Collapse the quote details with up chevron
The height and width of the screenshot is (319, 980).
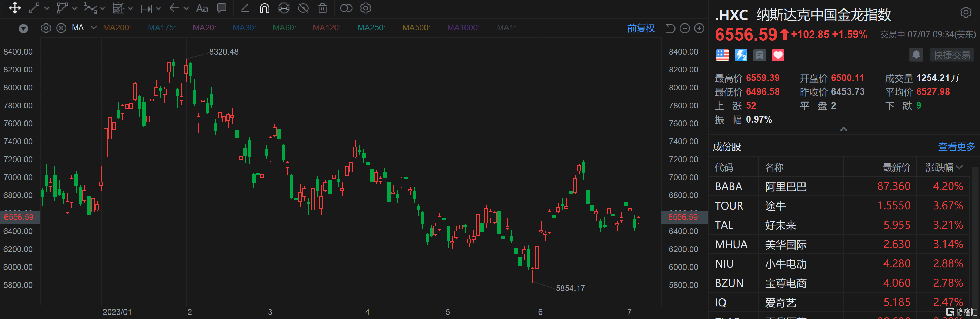point(844,129)
